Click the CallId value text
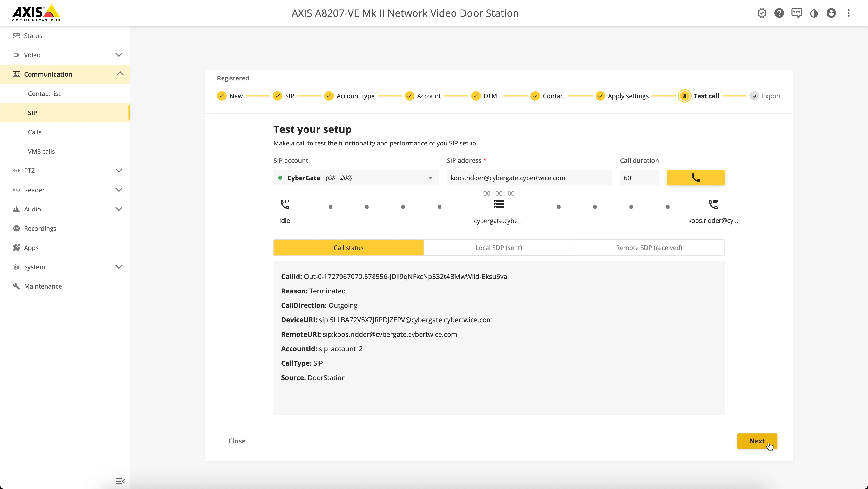This screenshot has width=868, height=489. click(405, 276)
